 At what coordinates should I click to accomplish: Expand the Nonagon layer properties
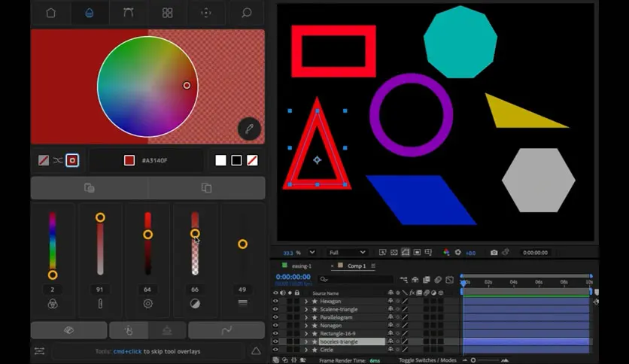[306, 326]
